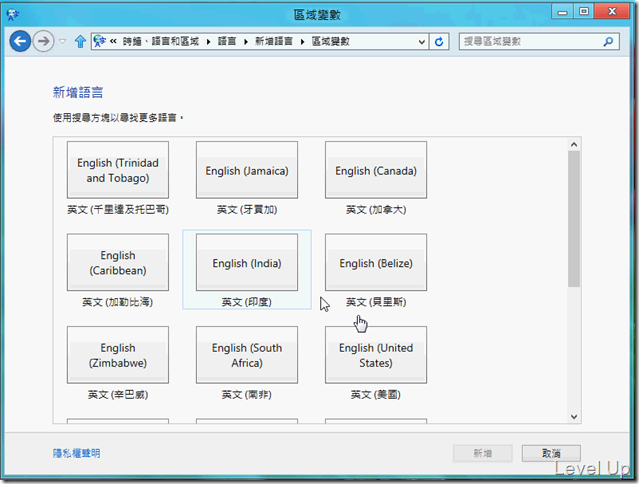This screenshot has height=484, width=639.
Task: Click the caption 英文 (南非)
Action: [247, 394]
